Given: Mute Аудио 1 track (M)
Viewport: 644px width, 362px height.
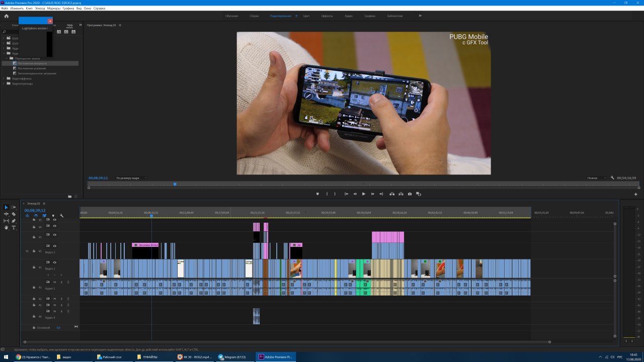Looking at the screenshot, I should click(x=54, y=282).
